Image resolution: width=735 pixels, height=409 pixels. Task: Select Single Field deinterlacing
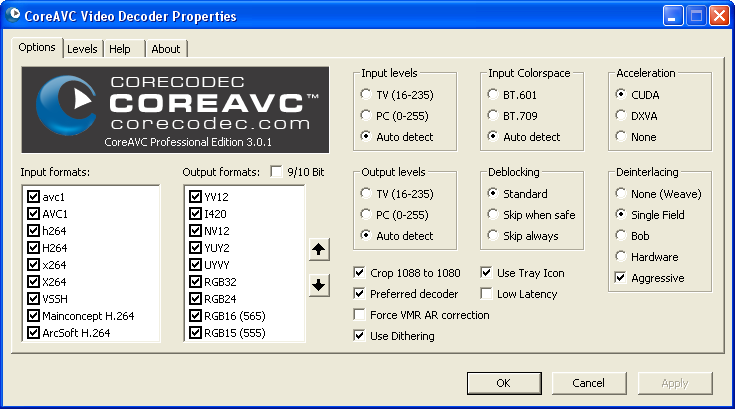(x=621, y=215)
